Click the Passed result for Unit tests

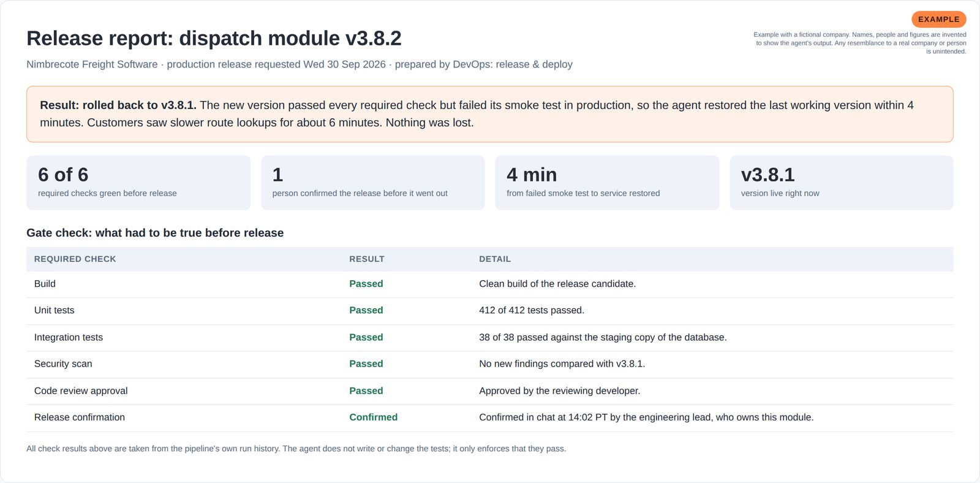(x=366, y=310)
